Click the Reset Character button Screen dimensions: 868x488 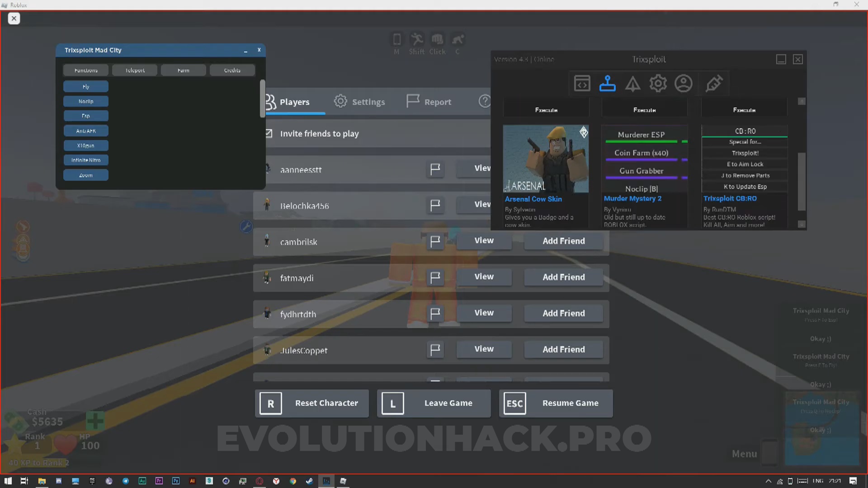tap(312, 403)
